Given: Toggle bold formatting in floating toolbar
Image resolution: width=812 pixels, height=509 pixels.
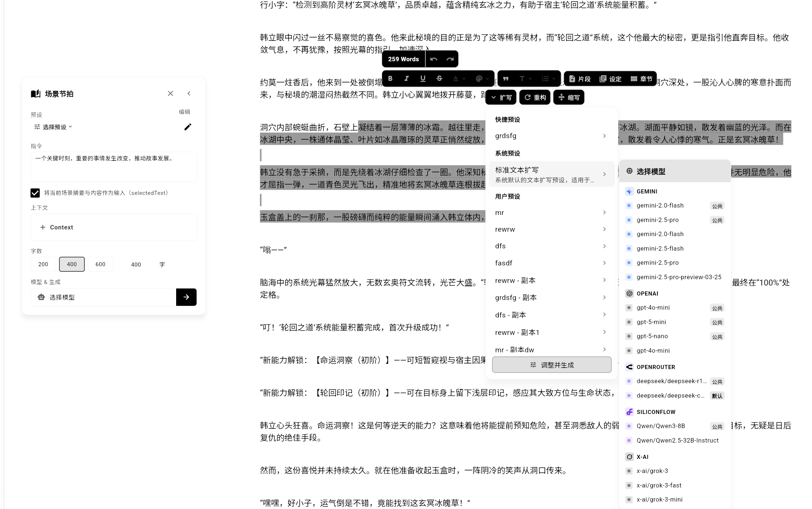Looking at the screenshot, I should pos(390,79).
